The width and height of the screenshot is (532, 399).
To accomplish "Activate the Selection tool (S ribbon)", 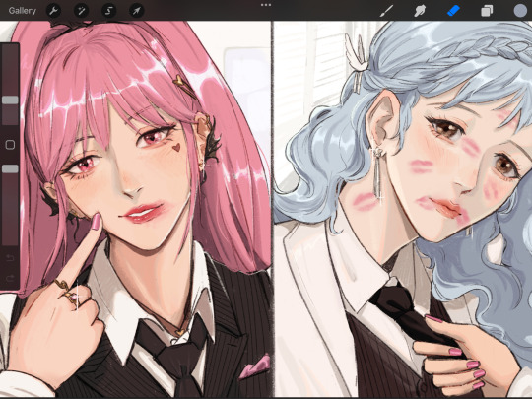I will (109, 11).
